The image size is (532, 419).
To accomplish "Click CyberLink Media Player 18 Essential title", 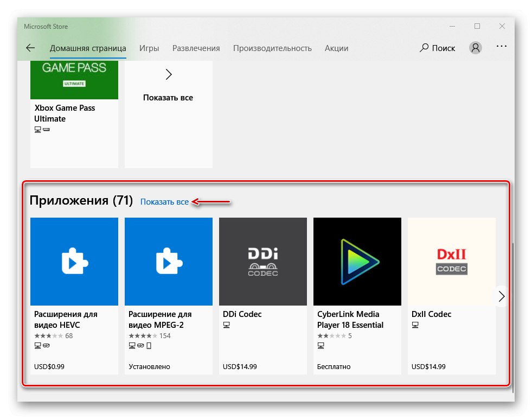I will tap(350, 320).
